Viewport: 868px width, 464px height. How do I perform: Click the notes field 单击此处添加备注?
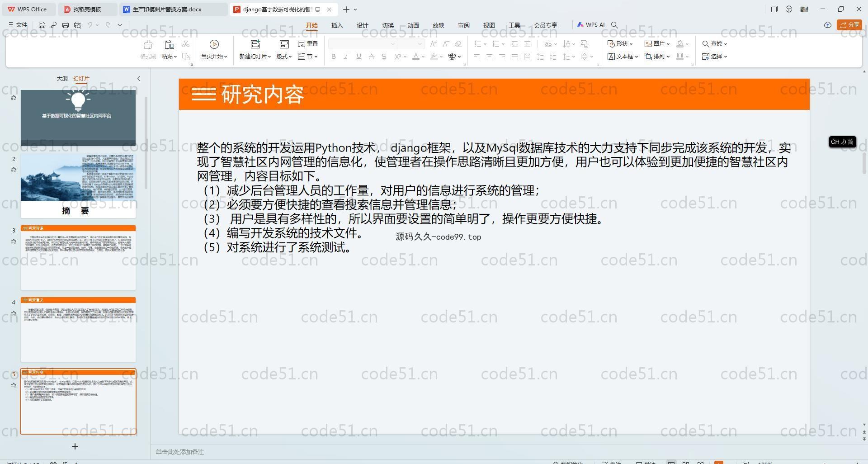pyautogui.click(x=180, y=452)
